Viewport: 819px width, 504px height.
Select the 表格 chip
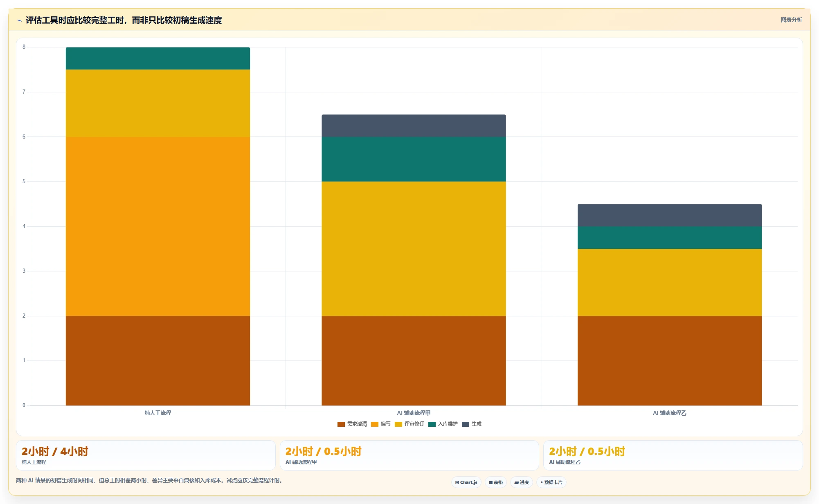pos(496,482)
